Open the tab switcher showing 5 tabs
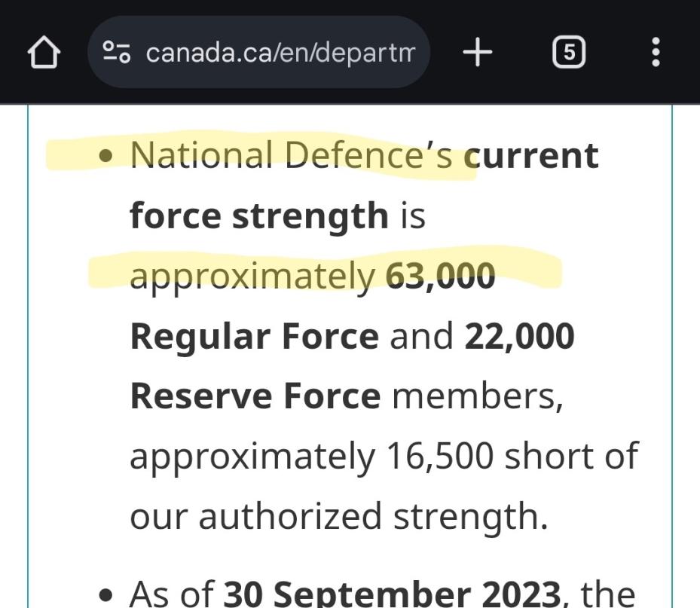This screenshot has width=700, height=608. pos(569,53)
